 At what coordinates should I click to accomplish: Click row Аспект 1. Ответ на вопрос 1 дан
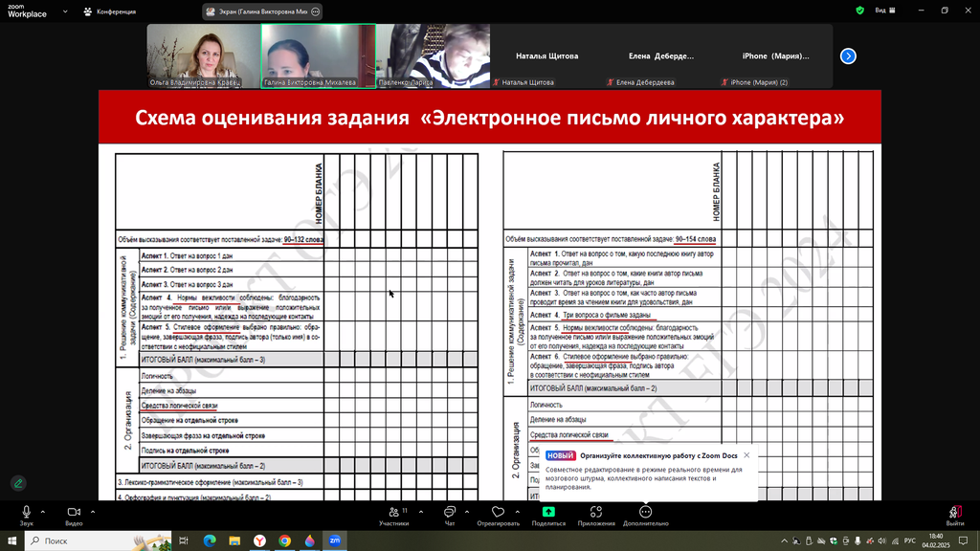pyautogui.click(x=232, y=255)
